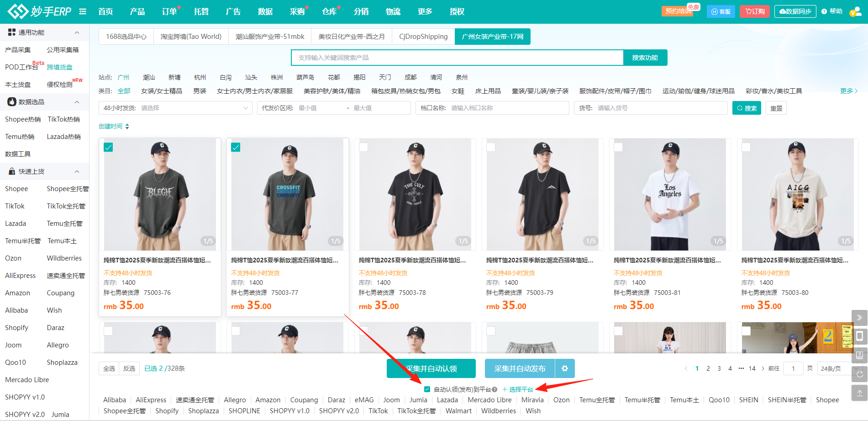This screenshot has width=868, height=421.
Task: Toggle 创建时间 sort arrows
Action: click(127, 126)
